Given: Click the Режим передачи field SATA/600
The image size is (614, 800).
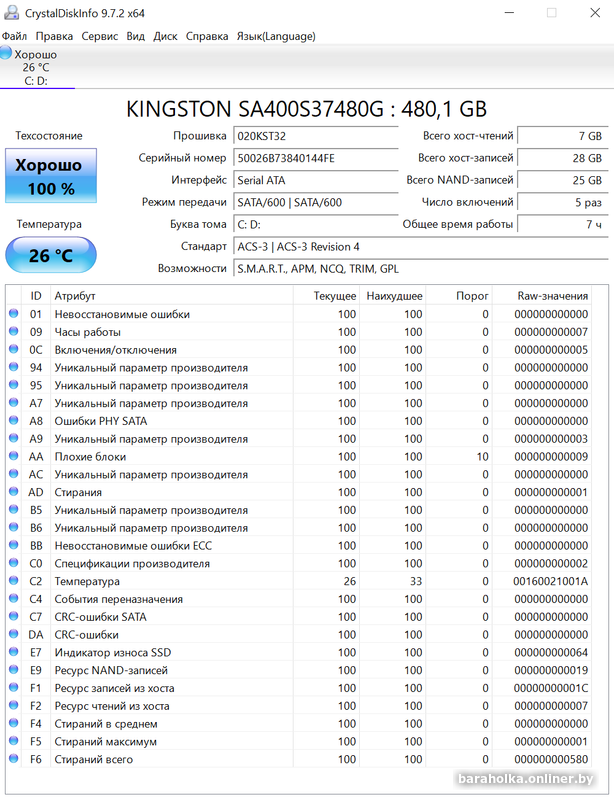Looking at the screenshot, I should click(x=315, y=202).
